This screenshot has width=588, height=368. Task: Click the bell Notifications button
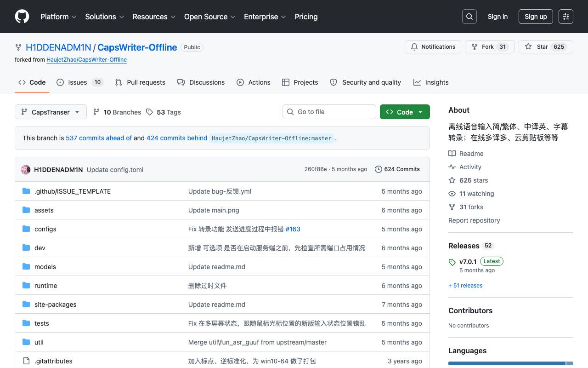pyautogui.click(x=433, y=47)
